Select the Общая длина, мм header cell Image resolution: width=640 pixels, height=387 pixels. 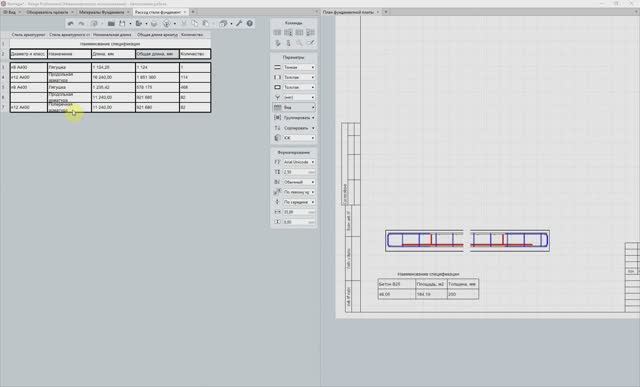click(157, 54)
